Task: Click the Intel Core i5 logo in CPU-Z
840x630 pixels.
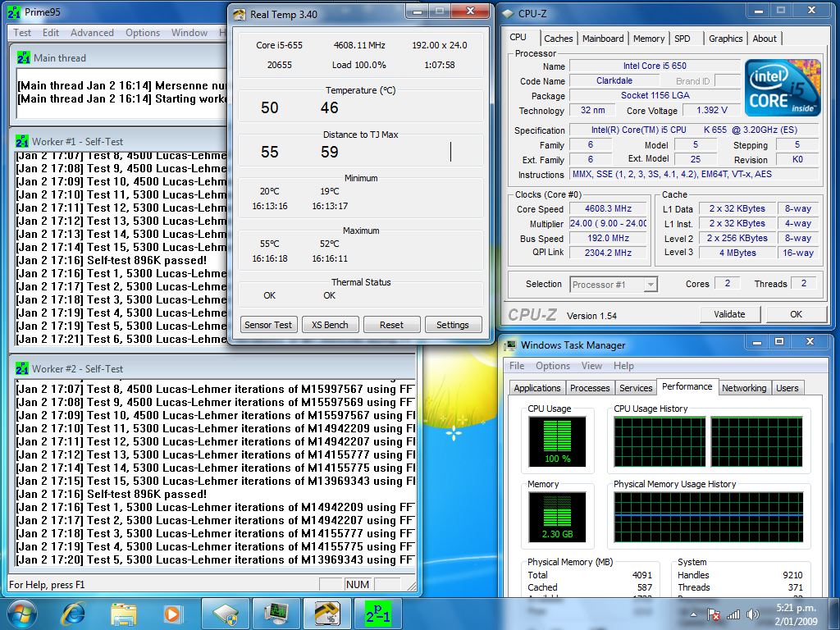Action: (782, 88)
